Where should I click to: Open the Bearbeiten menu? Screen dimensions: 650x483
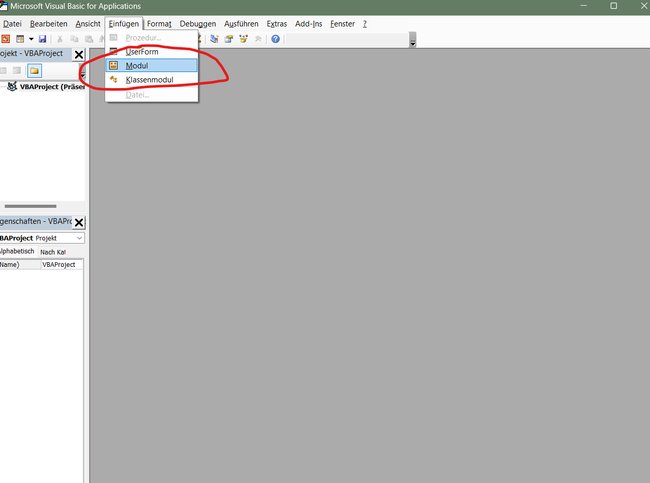pyautogui.click(x=49, y=24)
